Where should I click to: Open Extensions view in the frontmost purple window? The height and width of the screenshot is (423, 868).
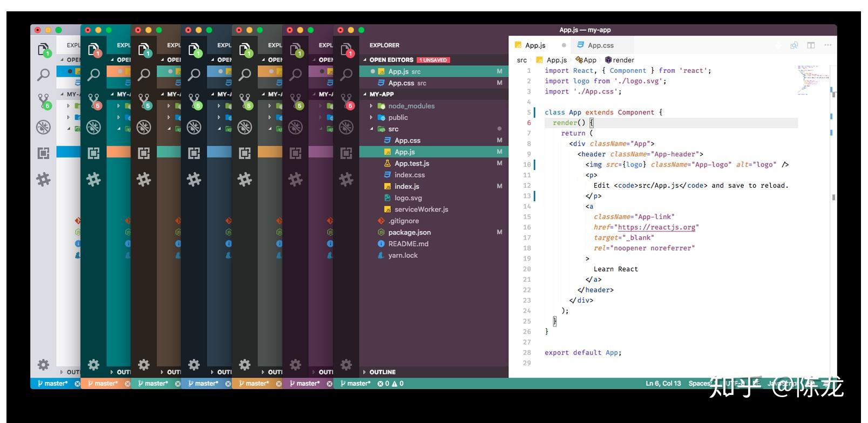click(346, 153)
